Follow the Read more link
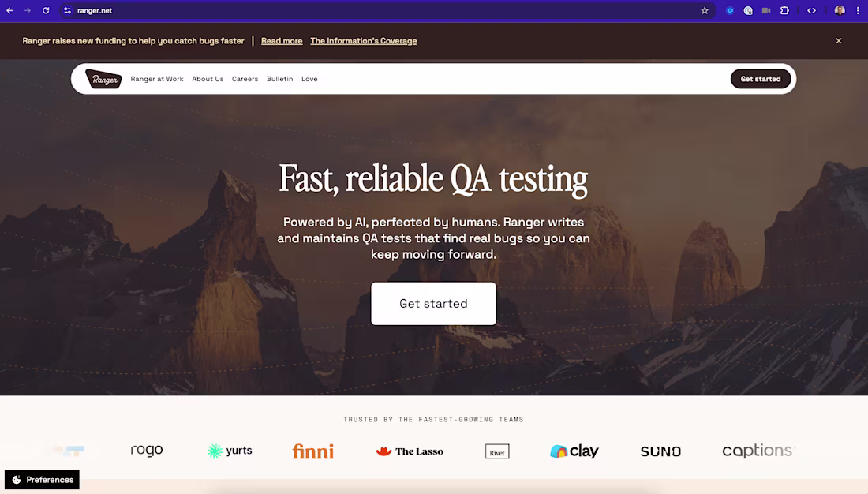Image resolution: width=868 pixels, height=494 pixels. tap(281, 40)
